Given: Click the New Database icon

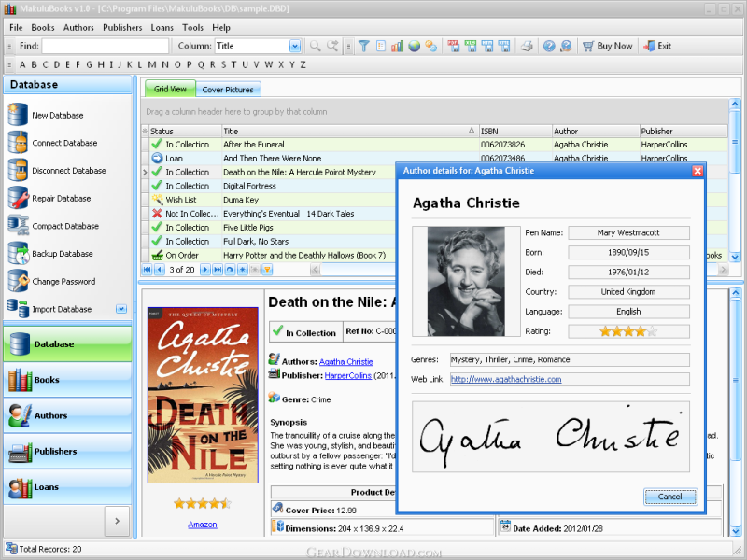Looking at the screenshot, I should 18,115.
